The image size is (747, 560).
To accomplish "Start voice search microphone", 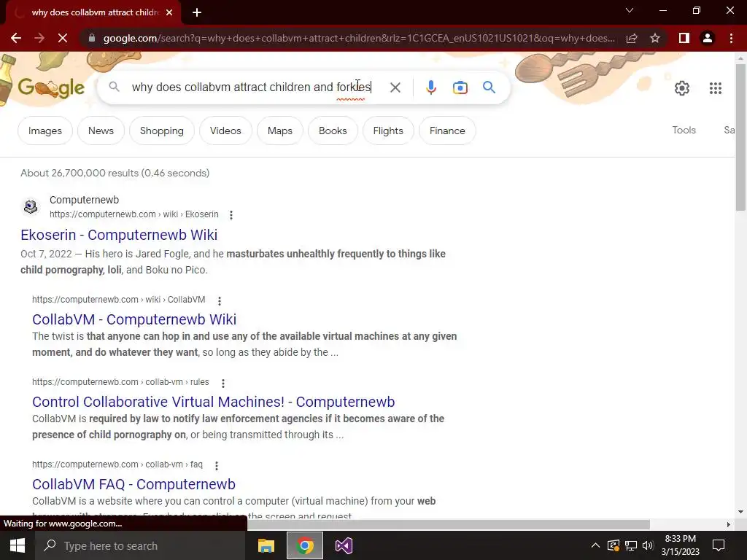I will coord(430,87).
